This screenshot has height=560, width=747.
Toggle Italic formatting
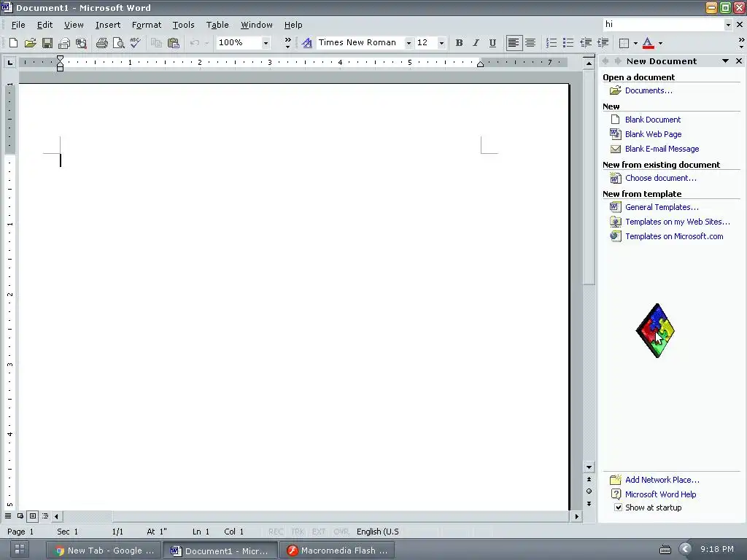point(476,43)
